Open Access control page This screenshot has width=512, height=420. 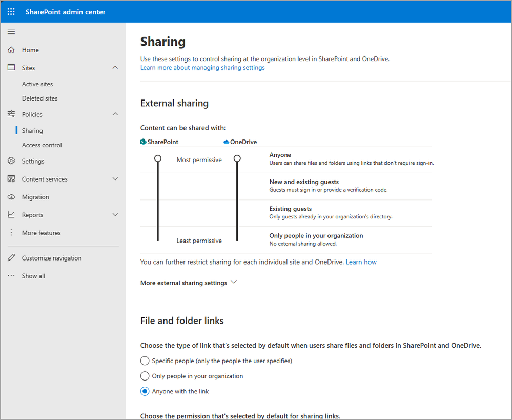42,145
